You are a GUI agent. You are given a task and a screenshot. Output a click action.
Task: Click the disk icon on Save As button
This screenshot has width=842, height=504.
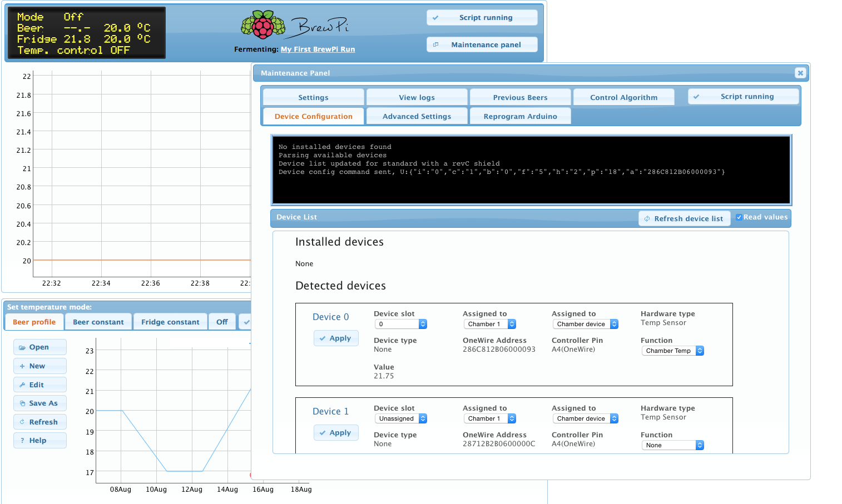pos(22,403)
